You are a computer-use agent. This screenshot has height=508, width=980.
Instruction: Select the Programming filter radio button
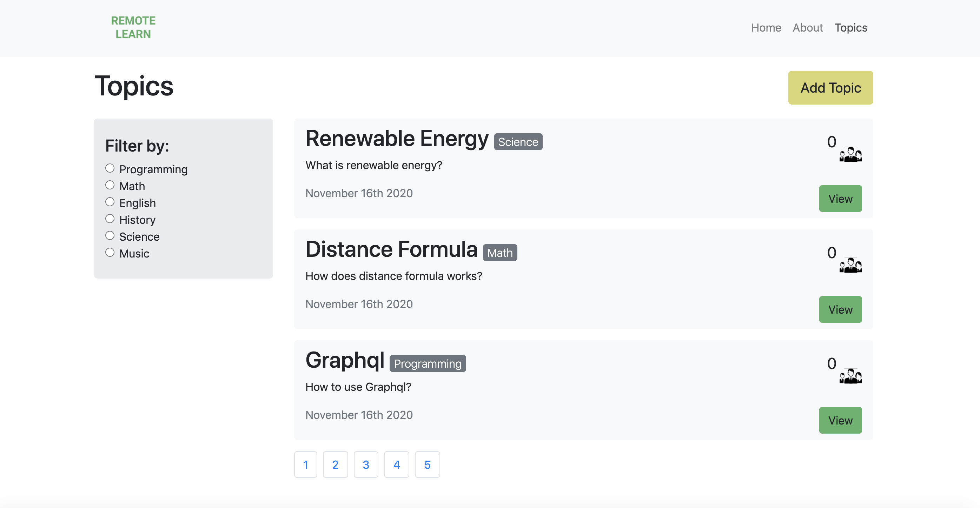tap(110, 168)
